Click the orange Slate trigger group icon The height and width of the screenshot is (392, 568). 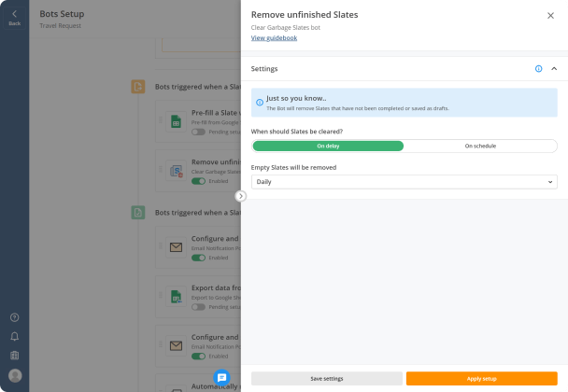(x=138, y=87)
